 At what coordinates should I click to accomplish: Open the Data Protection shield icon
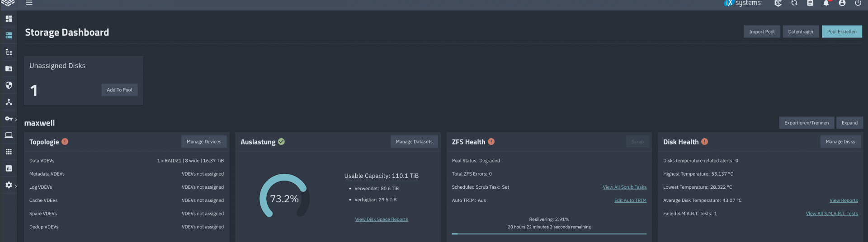pyautogui.click(x=9, y=85)
